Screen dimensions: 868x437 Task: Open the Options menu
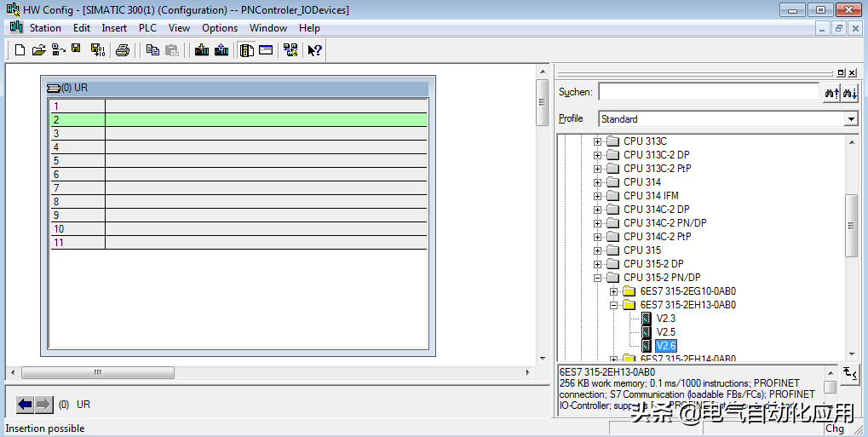pyautogui.click(x=220, y=28)
